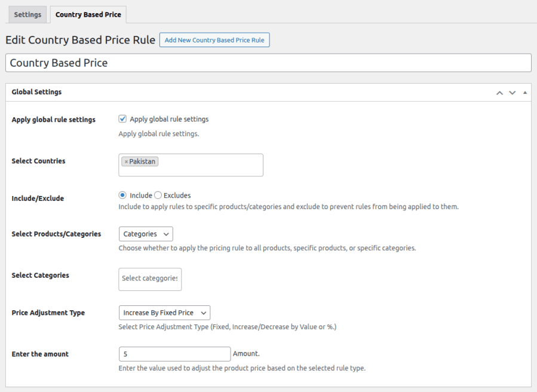
Task: Move Global Settings panel down arrow
Action: pyautogui.click(x=513, y=93)
